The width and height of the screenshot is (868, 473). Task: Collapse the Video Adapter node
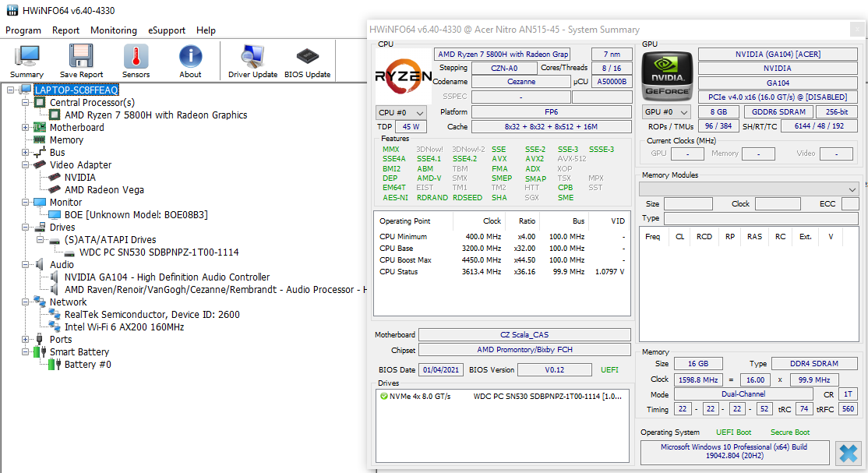[25, 164]
